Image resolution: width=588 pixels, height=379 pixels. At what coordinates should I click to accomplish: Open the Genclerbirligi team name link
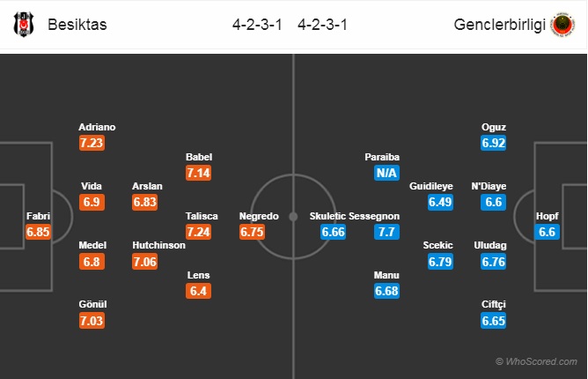tap(499, 25)
